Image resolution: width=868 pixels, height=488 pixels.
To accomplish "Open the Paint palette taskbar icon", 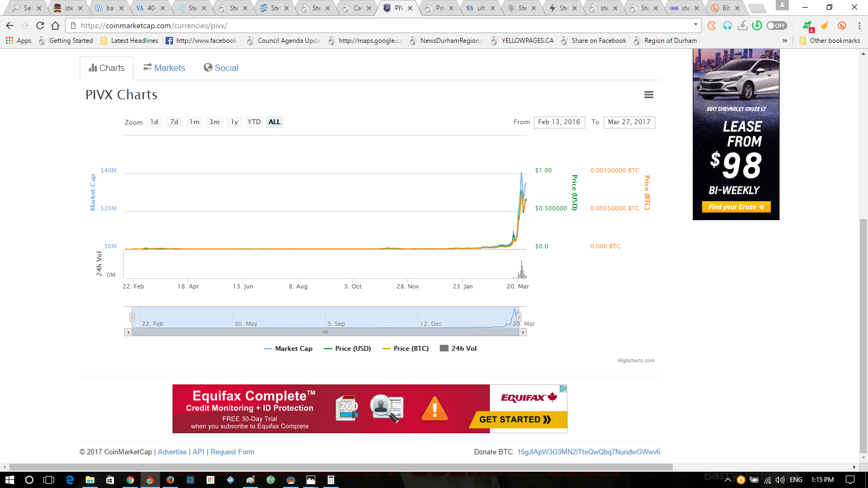I will (251, 480).
